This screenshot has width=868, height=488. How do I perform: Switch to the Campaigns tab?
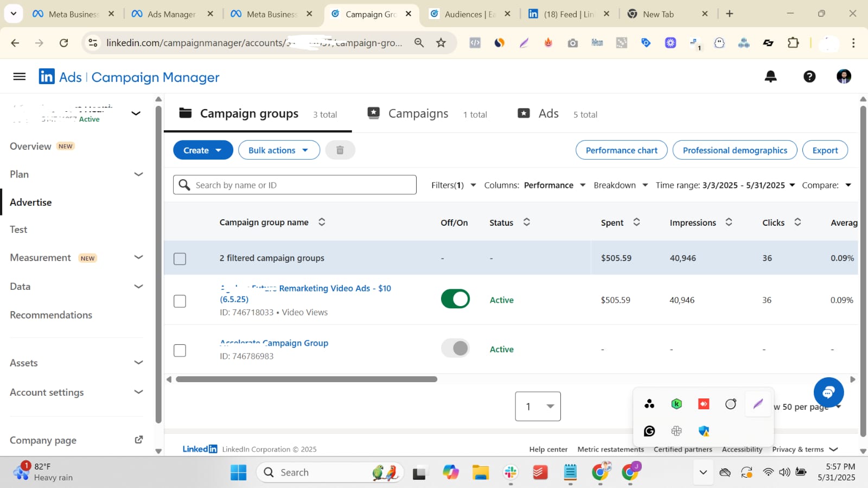pos(427,113)
